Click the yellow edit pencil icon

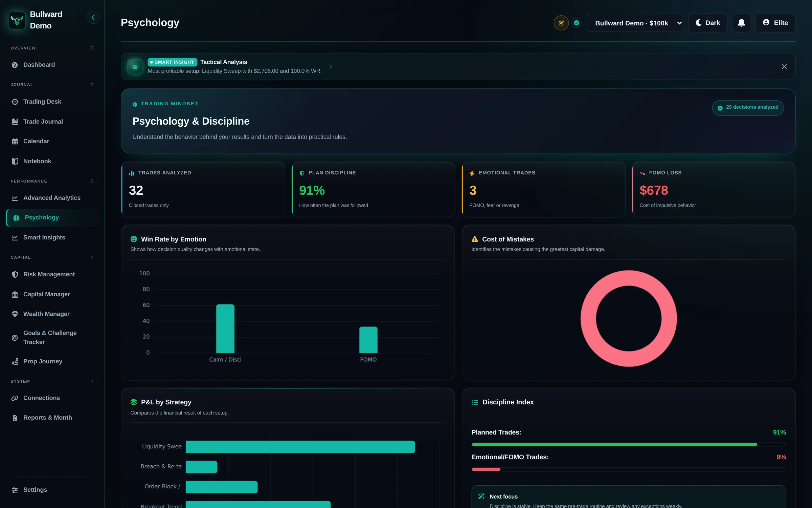(x=561, y=23)
